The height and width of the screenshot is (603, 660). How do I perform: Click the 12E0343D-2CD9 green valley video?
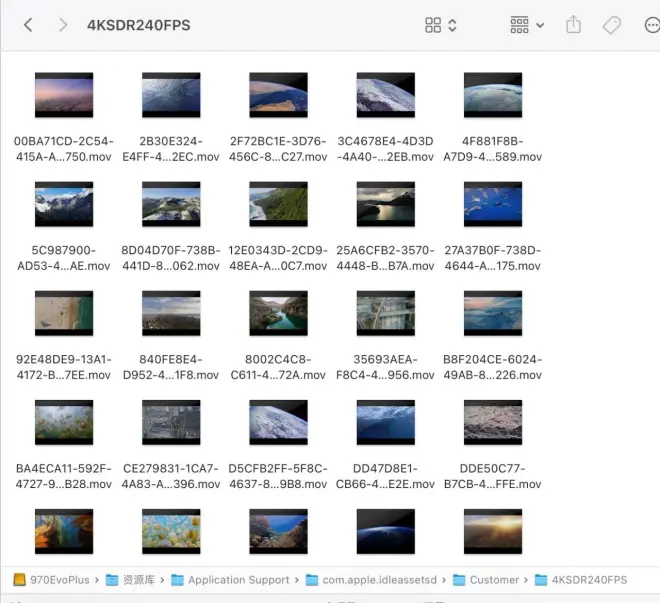278,204
